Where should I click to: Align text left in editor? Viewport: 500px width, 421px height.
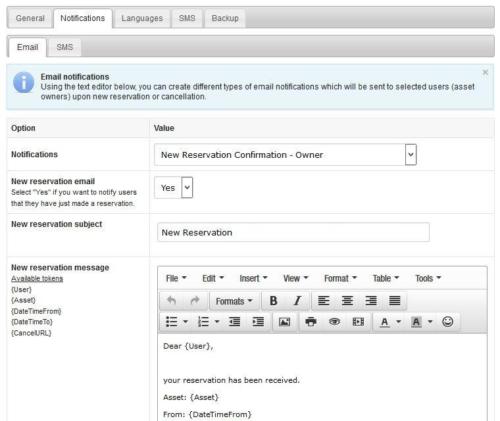click(324, 301)
